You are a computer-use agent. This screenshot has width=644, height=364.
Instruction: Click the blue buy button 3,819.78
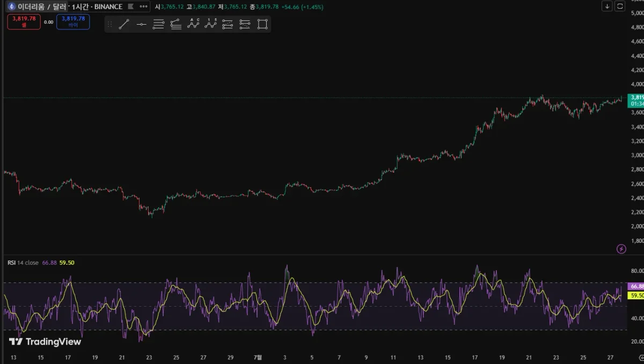click(x=73, y=21)
